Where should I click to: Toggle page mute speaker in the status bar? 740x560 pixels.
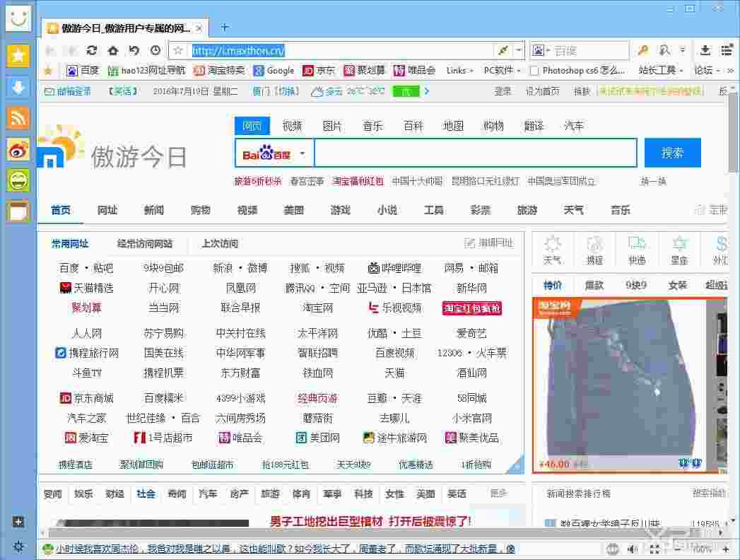(633, 549)
